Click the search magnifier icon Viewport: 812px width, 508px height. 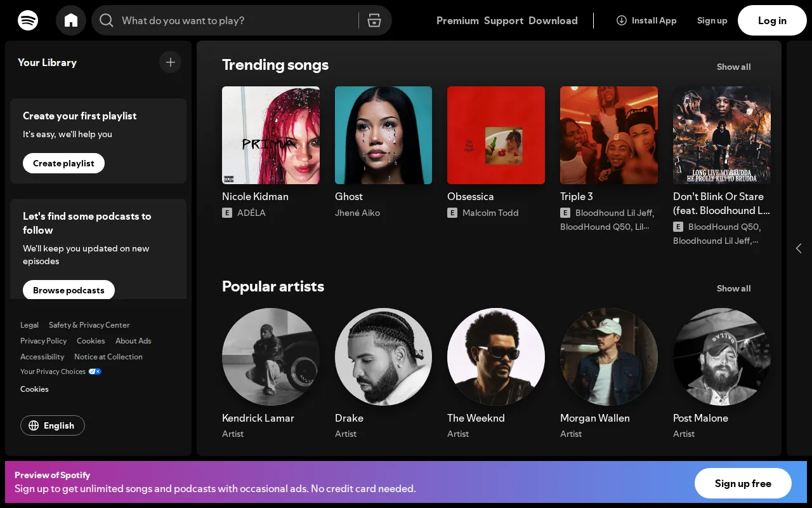pyautogui.click(x=107, y=20)
